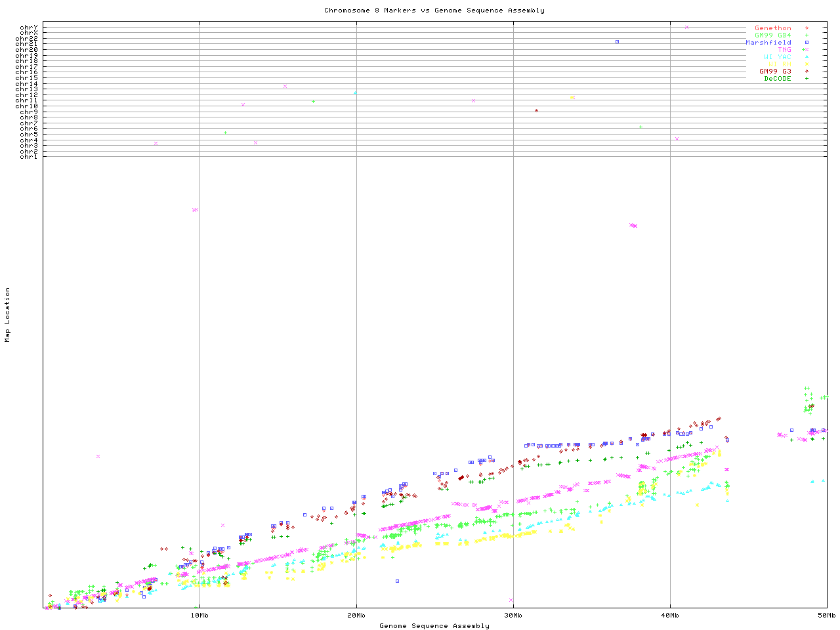840x630 pixels.
Task: Select the DeCODE legend label
Action: pyautogui.click(x=777, y=79)
